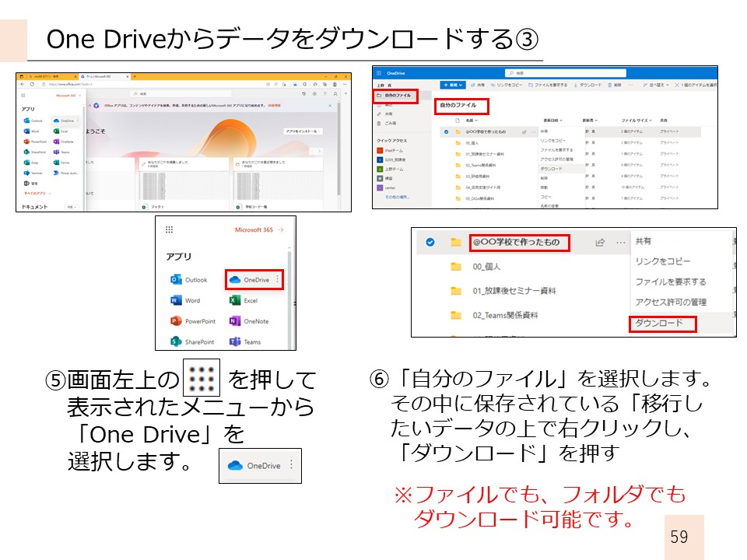Choose アクセス許可の管理 in enlarged context menu
The height and width of the screenshot is (560, 747).
[x=671, y=302]
